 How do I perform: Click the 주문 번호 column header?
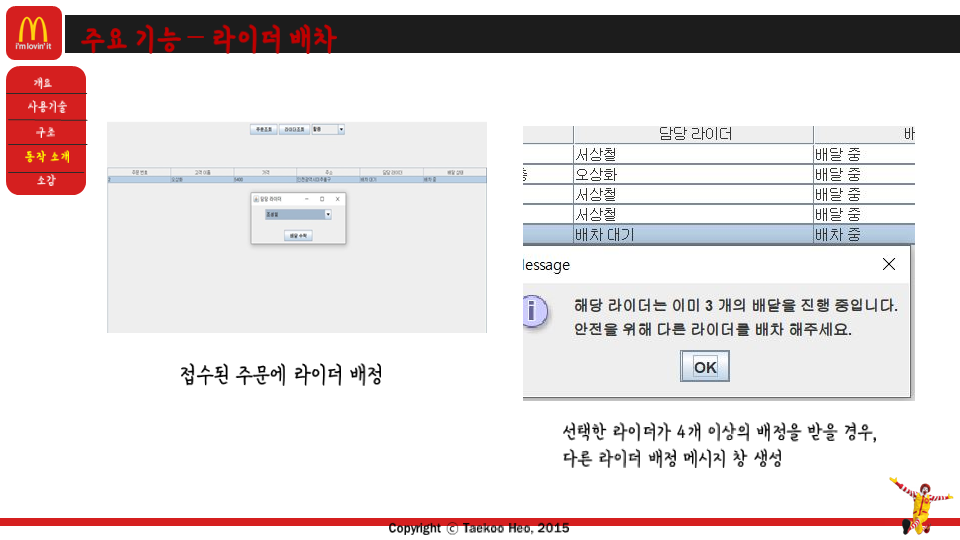tap(139, 172)
